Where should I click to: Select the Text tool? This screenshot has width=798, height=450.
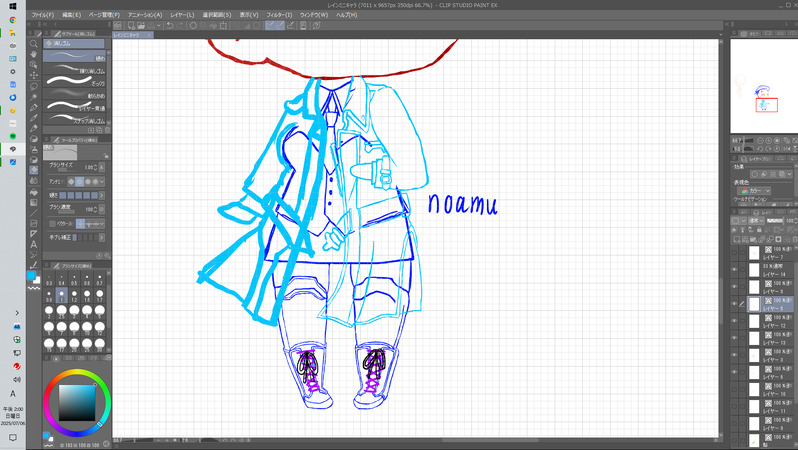tap(34, 244)
